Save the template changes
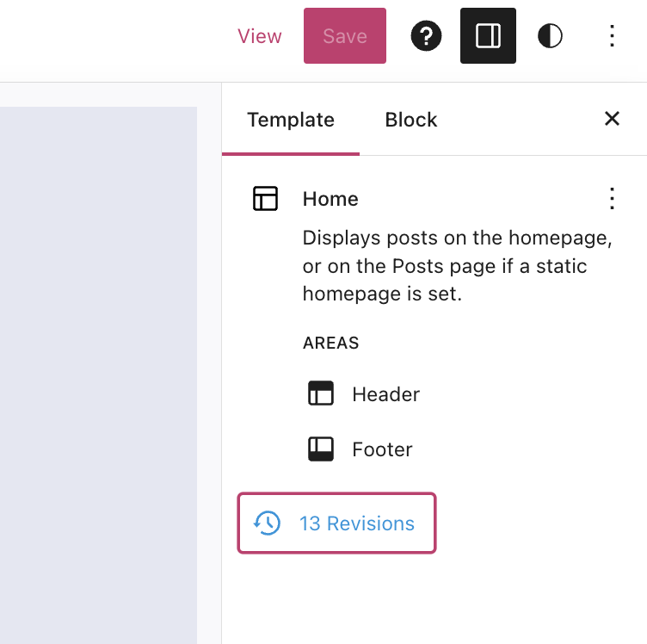The width and height of the screenshot is (647, 644). click(345, 36)
